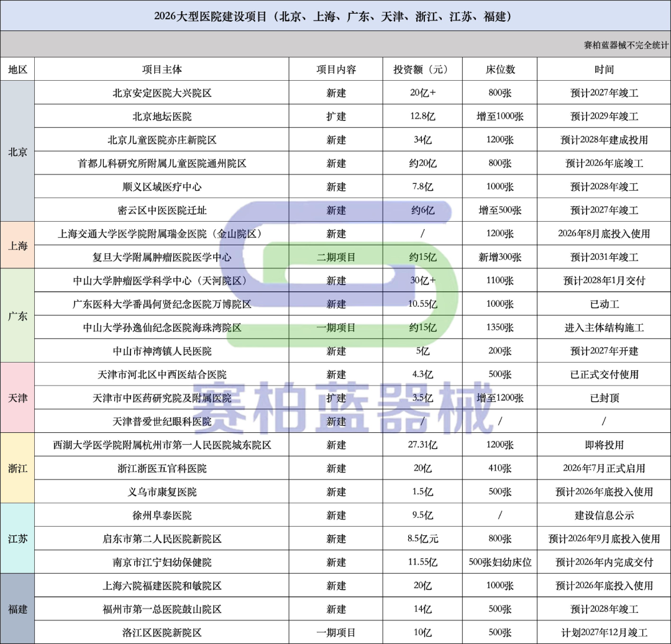671x644 pixels.
Task: Click '中山大学肿瘤医学科学中心（天河院区）' cell
Action: click(162, 281)
